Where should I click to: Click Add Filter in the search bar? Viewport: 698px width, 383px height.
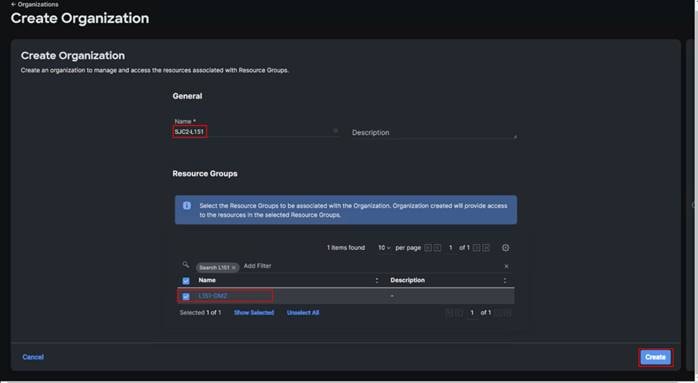257,266
